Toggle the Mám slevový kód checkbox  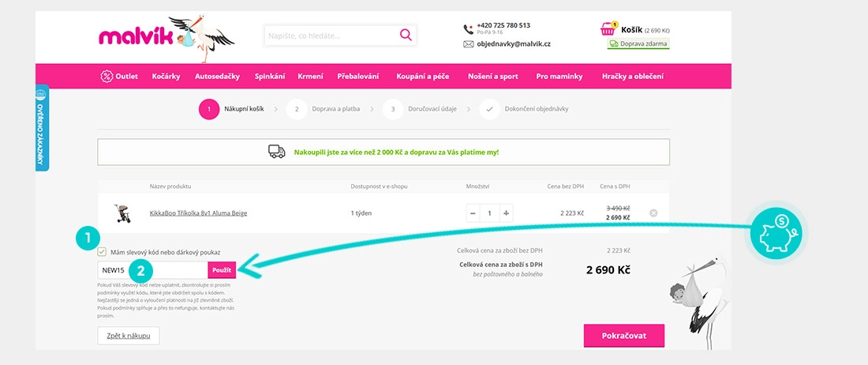click(x=102, y=252)
